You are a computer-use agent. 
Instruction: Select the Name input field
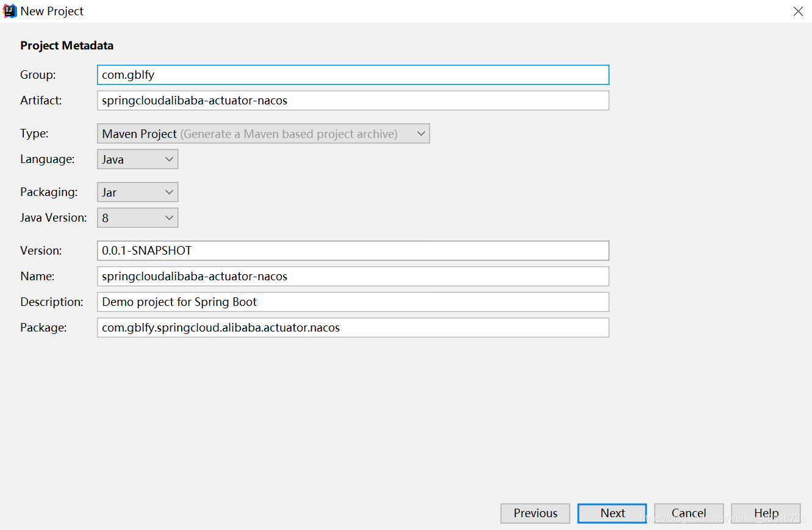click(353, 276)
